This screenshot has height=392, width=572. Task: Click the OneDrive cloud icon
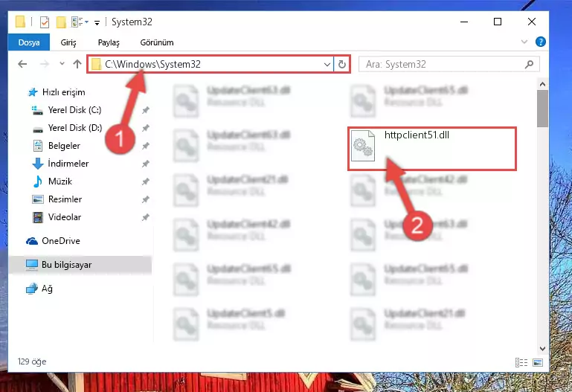(32, 241)
